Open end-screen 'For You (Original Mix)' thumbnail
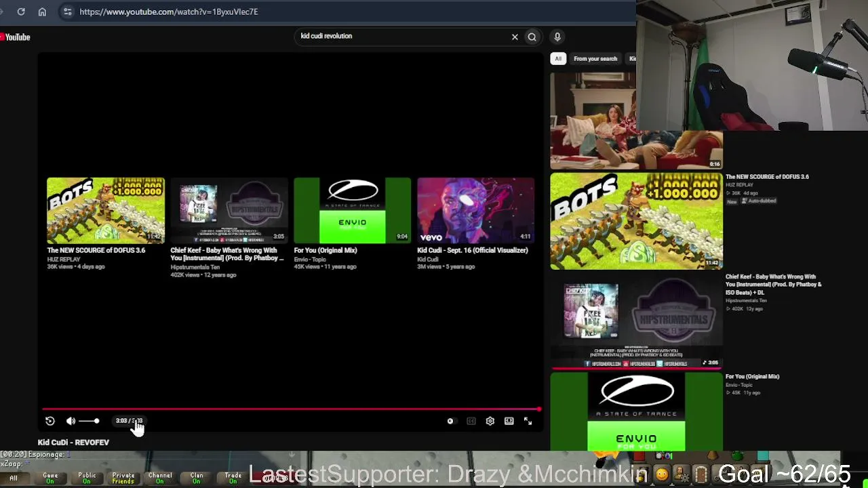 [x=353, y=211]
